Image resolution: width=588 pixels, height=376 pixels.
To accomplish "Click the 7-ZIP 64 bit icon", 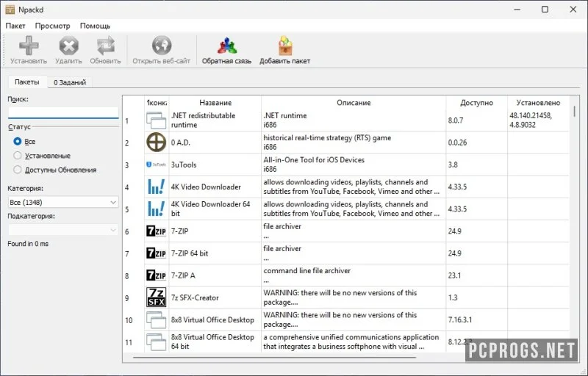I will click(156, 253).
